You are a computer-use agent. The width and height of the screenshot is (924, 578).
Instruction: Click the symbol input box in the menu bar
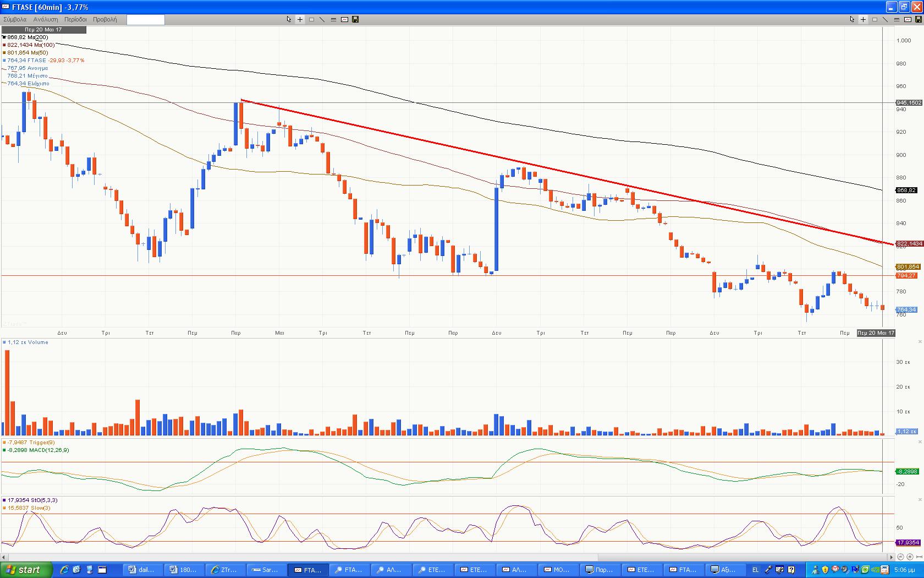tap(146, 19)
